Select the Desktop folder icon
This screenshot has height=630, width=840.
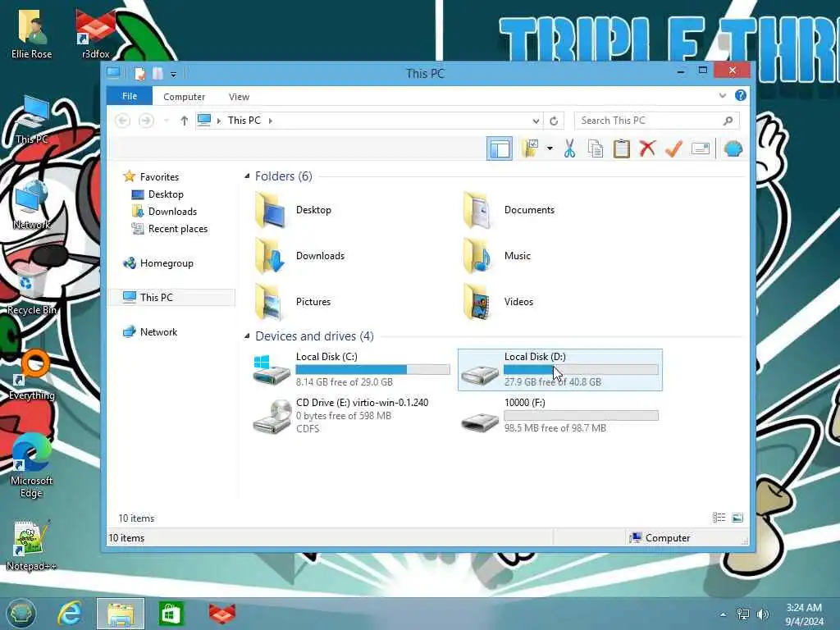(270, 210)
